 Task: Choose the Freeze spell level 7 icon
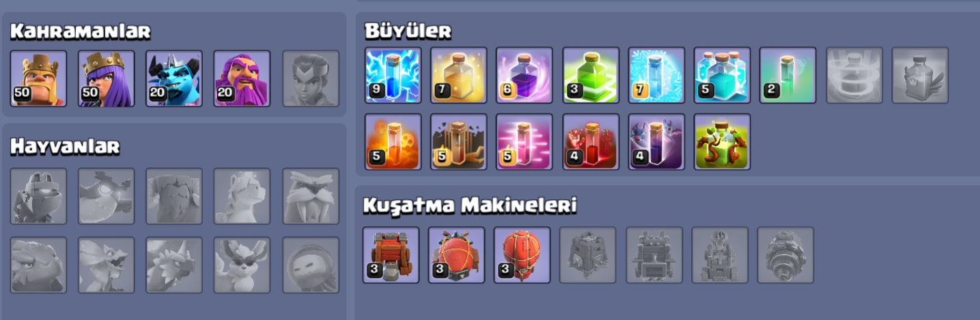point(656,75)
